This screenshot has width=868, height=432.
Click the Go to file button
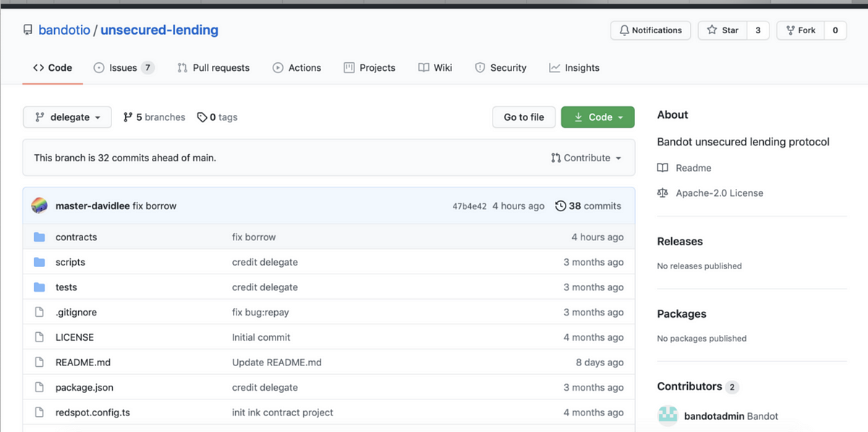tap(524, 117)
